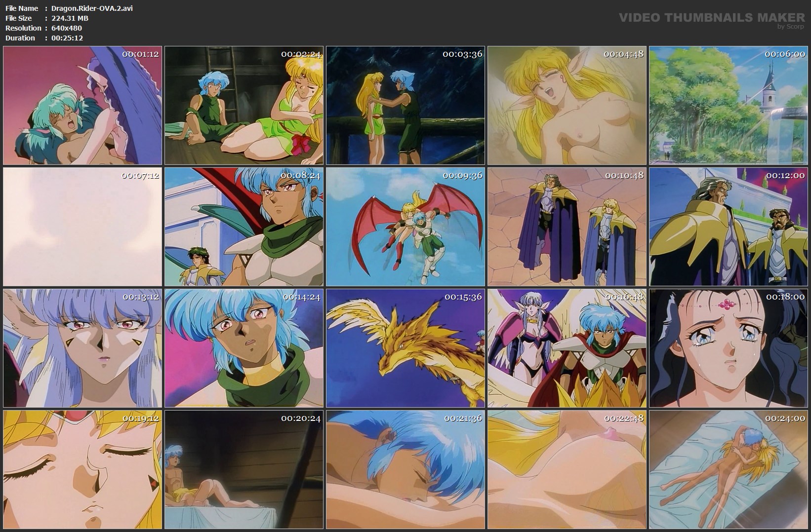Screen dimensions: 811x532
Task: Click the 'Duration' label
Action: [x=20, y=38]
